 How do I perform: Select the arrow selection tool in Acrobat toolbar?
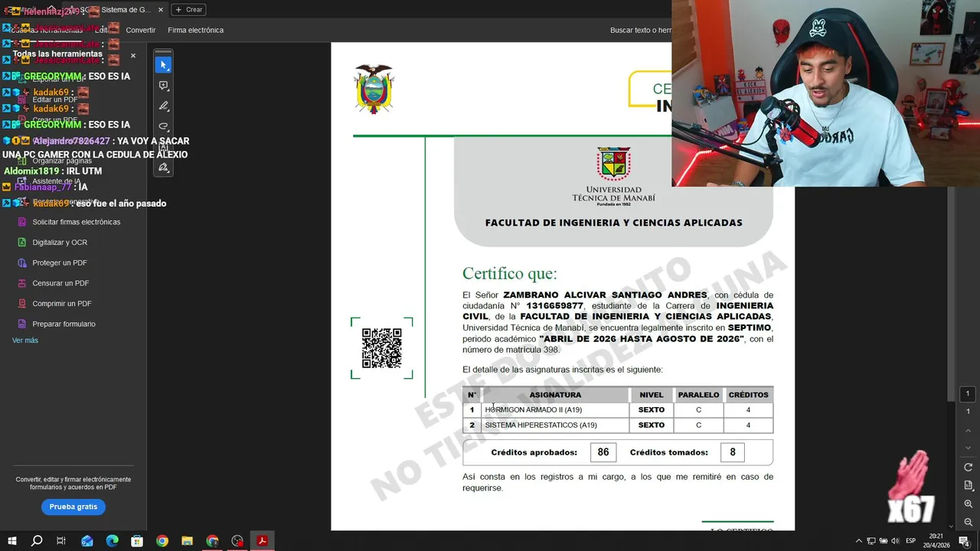click(x=163, y=65)
